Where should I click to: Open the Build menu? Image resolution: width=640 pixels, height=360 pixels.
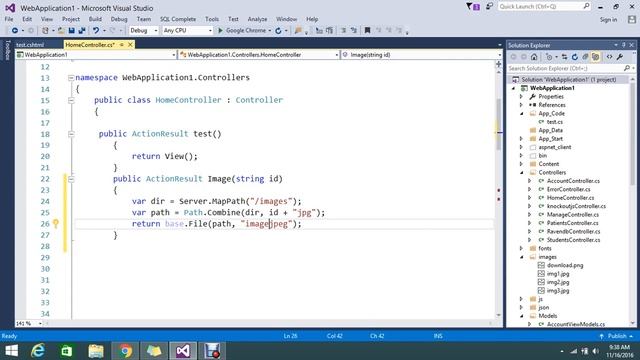pyautogui.click(x=95, y=19)
